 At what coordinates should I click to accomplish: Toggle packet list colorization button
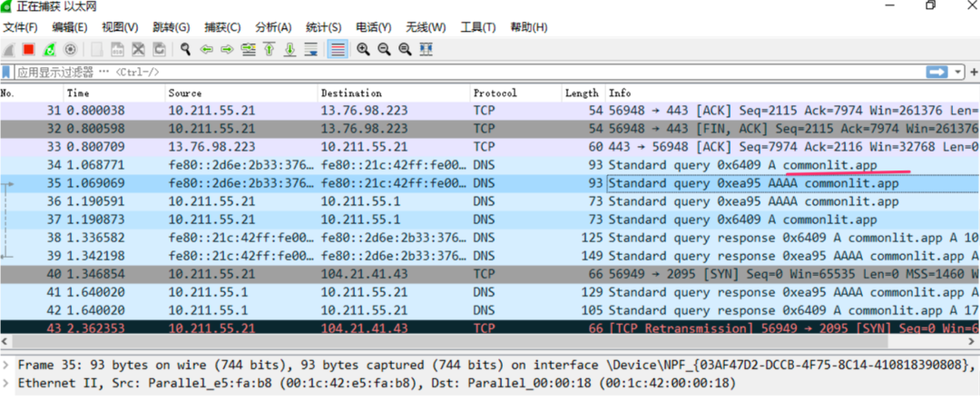(x=337, y=49)
